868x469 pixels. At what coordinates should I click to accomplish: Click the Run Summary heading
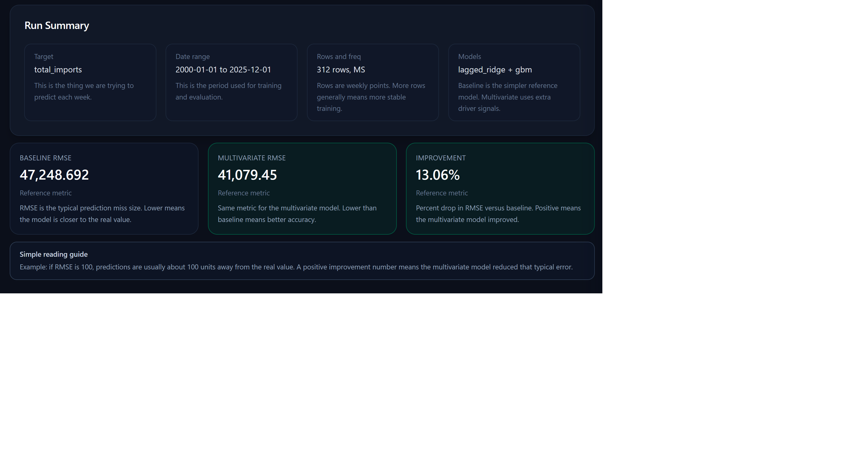[57, 26]
